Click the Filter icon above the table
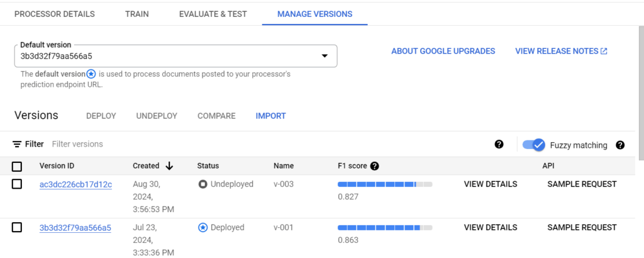The image size is (644, 258). pyautogui.click(x=17, y=144)
